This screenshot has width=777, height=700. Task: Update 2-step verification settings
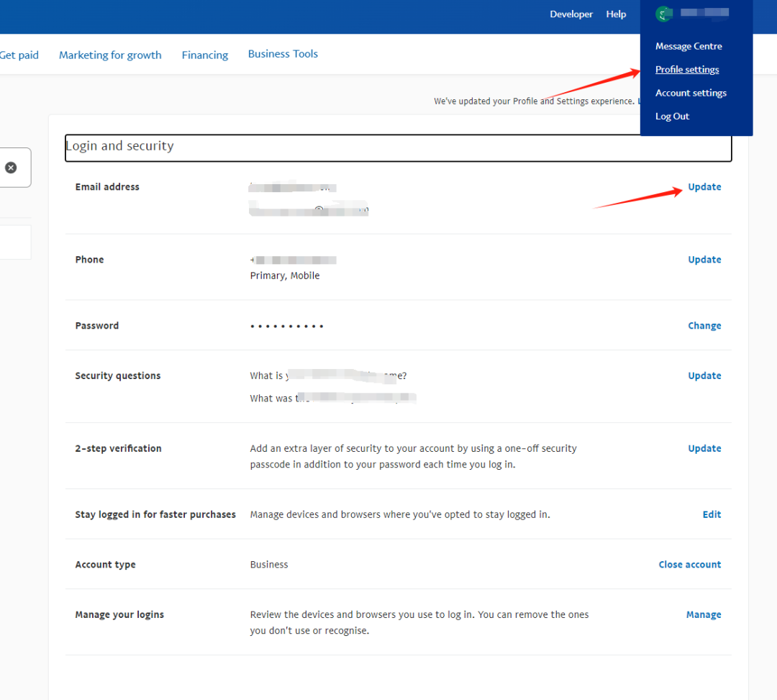pyautogui.click(x=704, y=448)
